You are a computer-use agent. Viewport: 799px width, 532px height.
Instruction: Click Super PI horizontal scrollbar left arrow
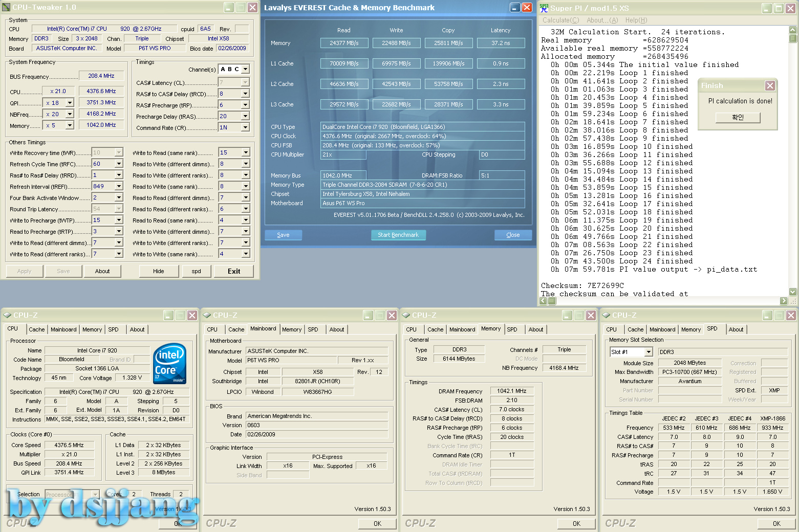pos(544,301)
